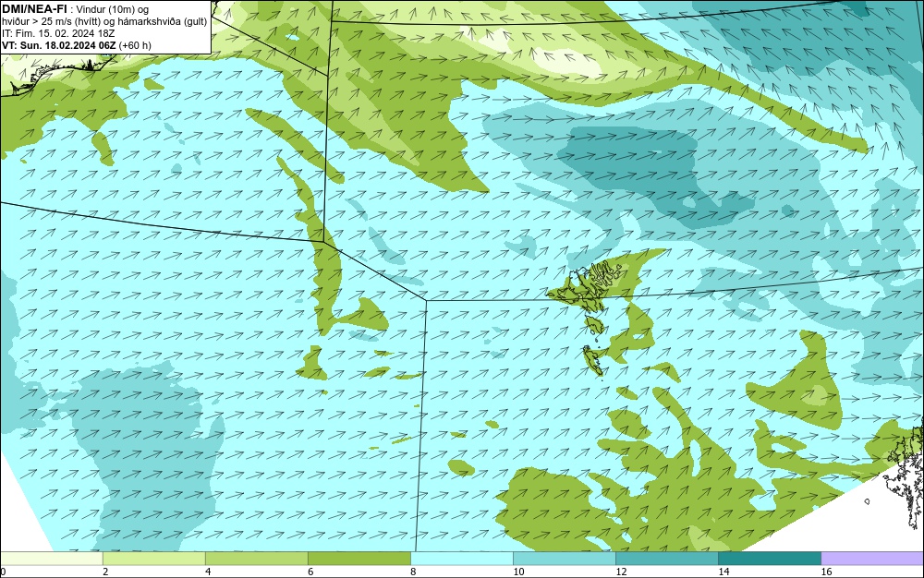Click the 'hviður > 25 m/s (hvítt)' text line

[x=53, y=22]
